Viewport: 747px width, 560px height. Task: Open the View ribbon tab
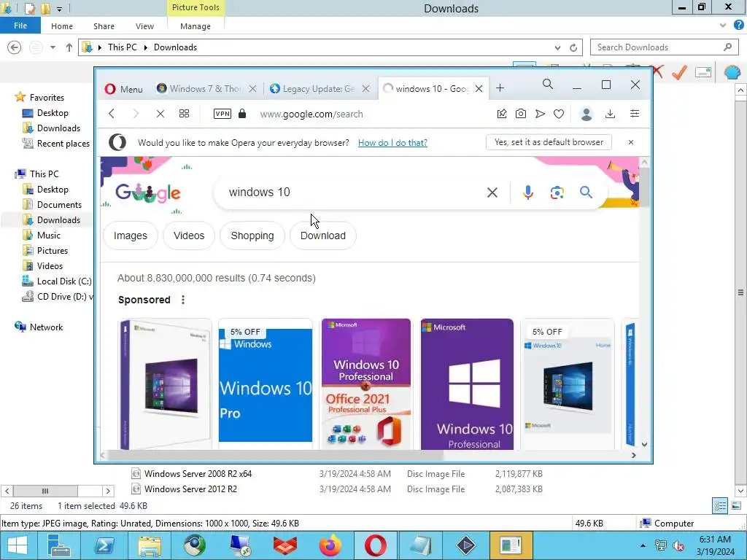tap(144, 26)
